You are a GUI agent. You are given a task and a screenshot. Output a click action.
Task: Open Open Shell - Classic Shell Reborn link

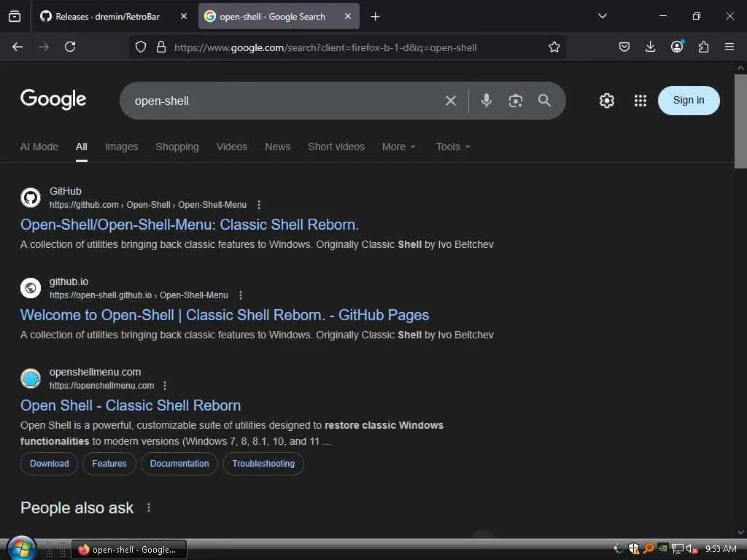tap(131, 405)
